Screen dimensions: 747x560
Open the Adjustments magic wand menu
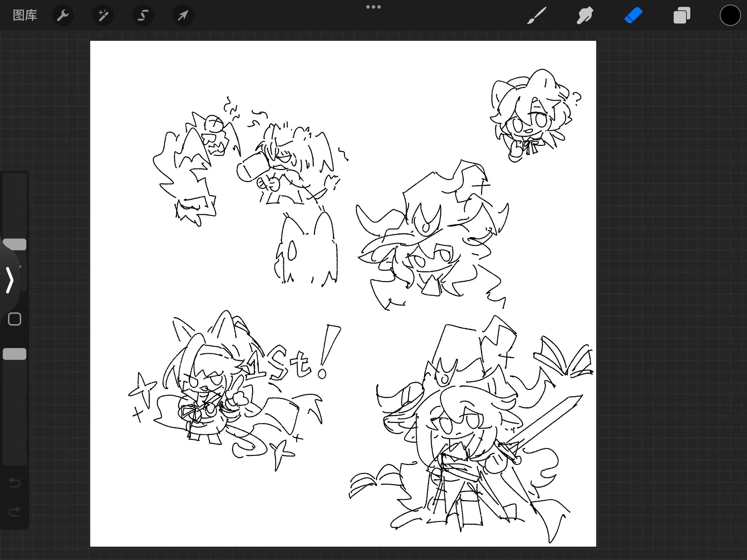point(103,15)
